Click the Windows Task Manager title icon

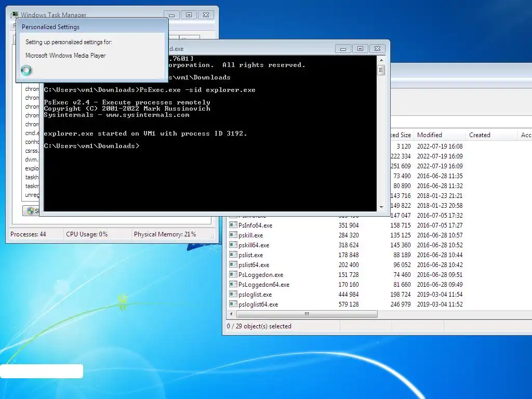[x=14, y=15]
